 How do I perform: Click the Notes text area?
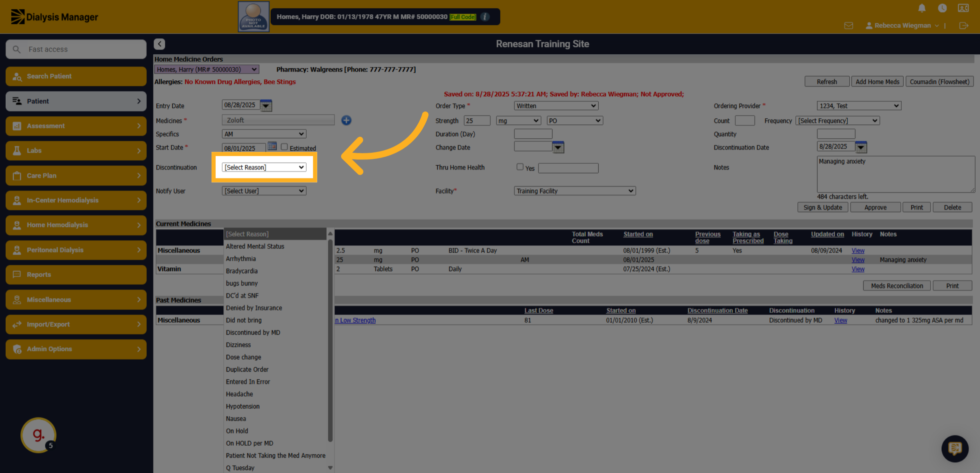896,174
